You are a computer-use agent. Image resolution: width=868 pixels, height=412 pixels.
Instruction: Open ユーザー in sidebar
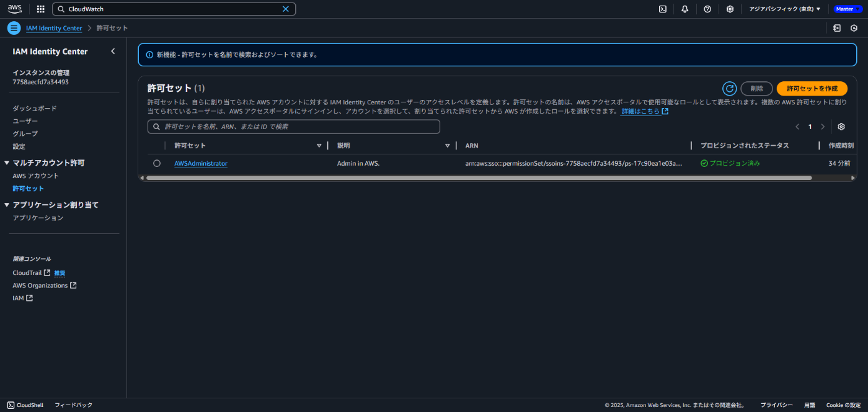tap(25, 121)
